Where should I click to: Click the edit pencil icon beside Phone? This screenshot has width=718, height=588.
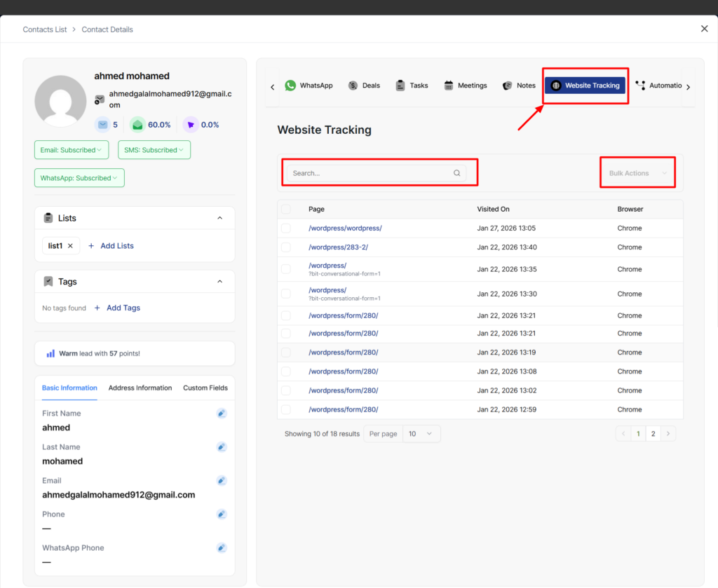coord(222,514)
